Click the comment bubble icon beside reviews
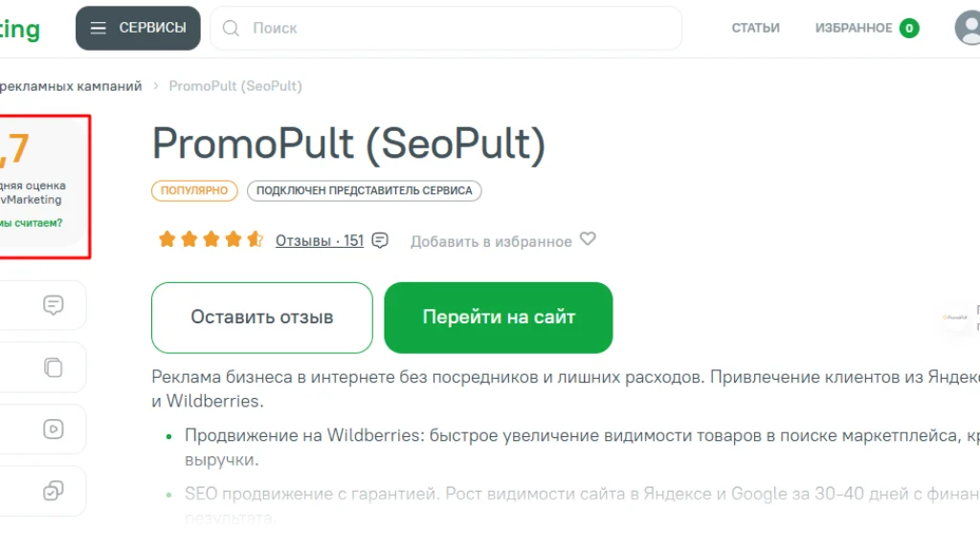The height and width of the screenshot is (551, 980). [380, 240]
